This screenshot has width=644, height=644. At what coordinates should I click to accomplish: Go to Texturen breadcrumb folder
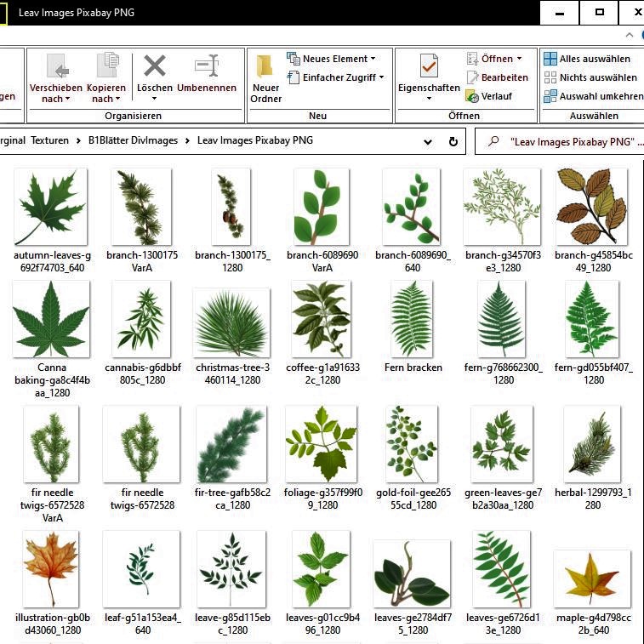49,140
